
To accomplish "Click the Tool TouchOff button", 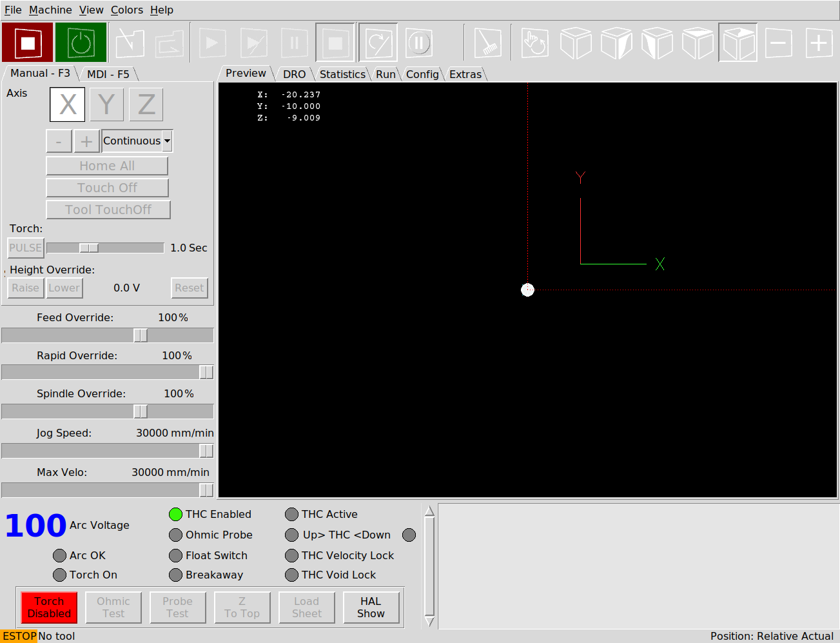I will tap(108, 210).
